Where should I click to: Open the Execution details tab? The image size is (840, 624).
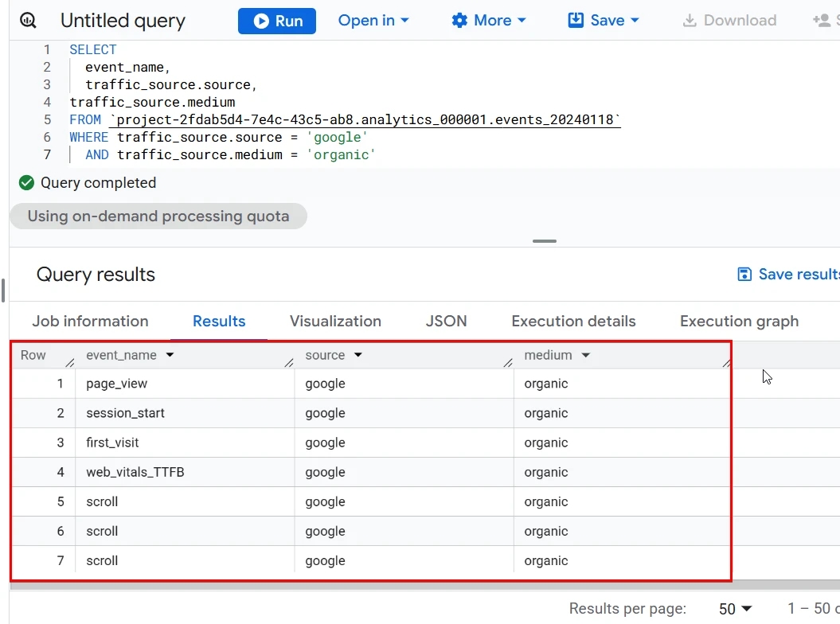pos(574,321)
